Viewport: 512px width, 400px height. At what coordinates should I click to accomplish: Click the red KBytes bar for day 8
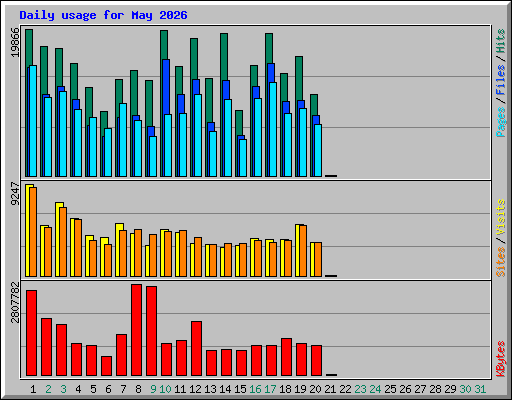(136, 330)
